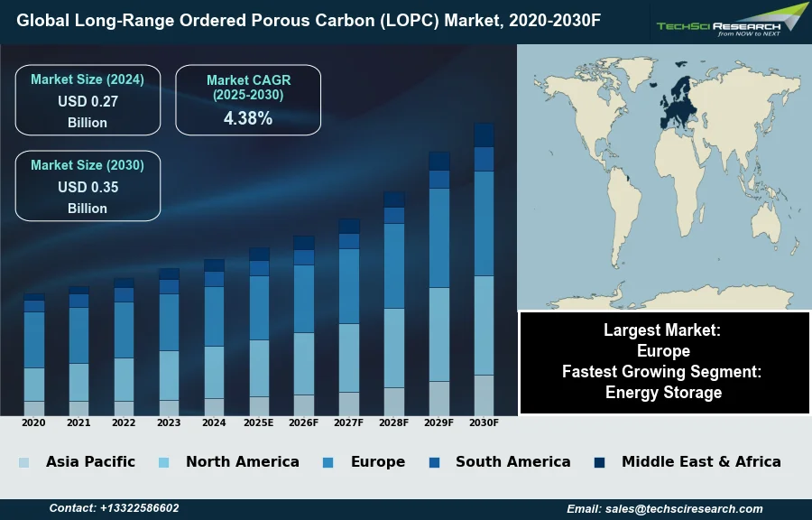This screenshot has width=812, height=520.
Task: Click the North America legend color square
Action: (x=163, y=462)
